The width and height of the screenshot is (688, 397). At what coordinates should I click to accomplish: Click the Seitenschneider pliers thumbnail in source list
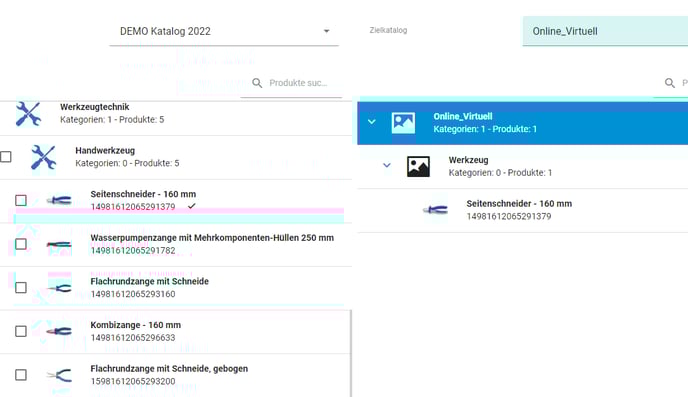[x=59, y=200]
